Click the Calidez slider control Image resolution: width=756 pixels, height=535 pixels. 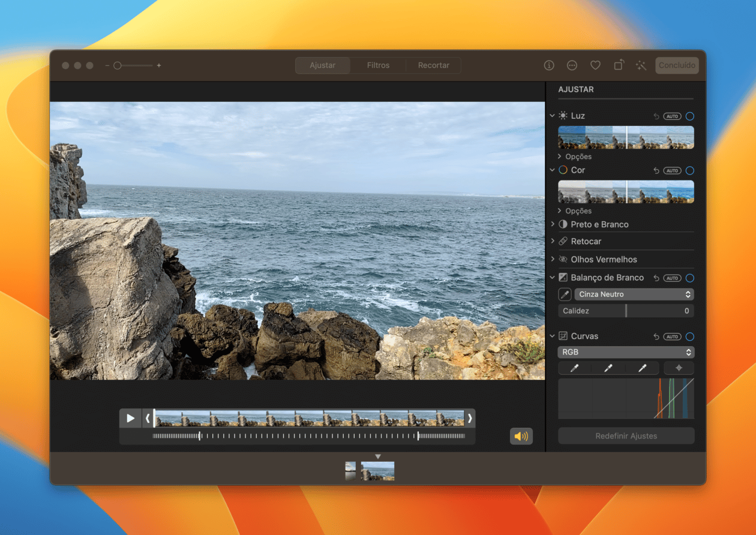[x=626, y=310]
